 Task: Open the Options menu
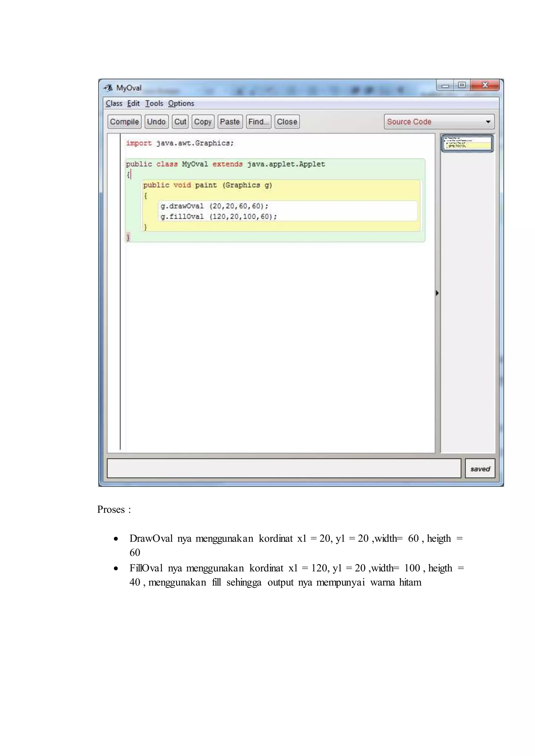tap(181, 103)
